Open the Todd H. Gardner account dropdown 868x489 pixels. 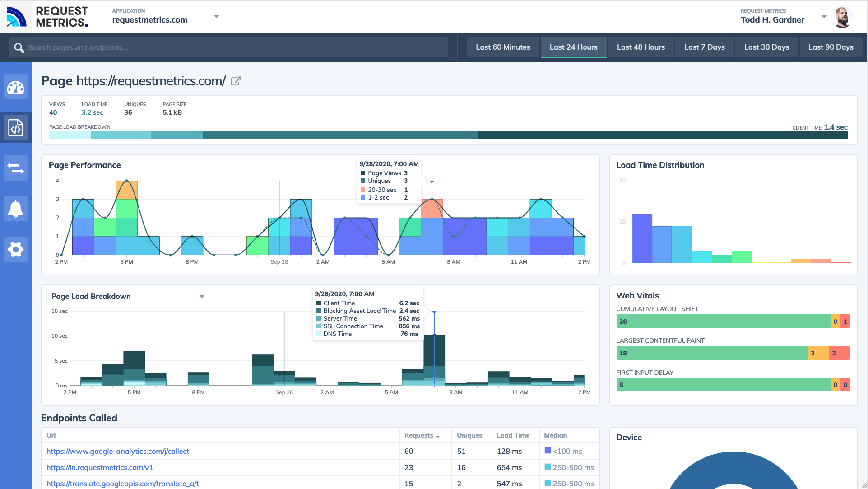coord(824,16)
